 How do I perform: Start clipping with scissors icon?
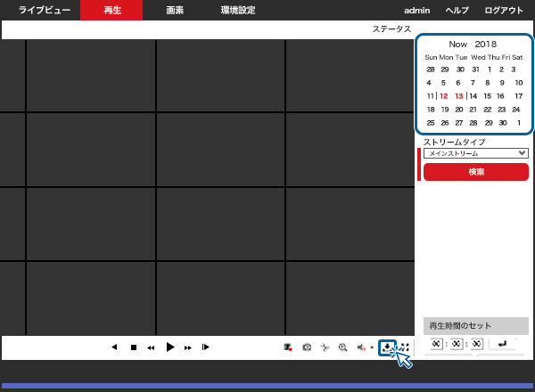pyautogui.click(x=325, y=347)
